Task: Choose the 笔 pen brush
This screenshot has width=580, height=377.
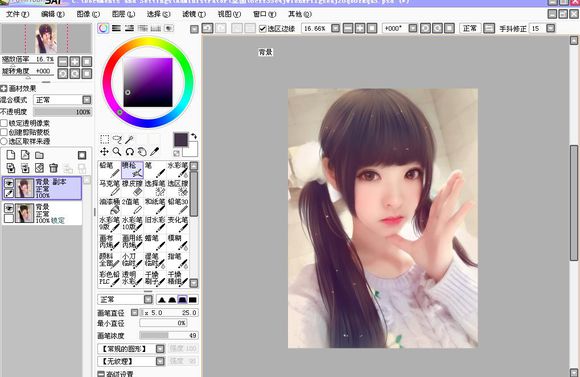Action: pyautogui.click(x=155, y=170)
